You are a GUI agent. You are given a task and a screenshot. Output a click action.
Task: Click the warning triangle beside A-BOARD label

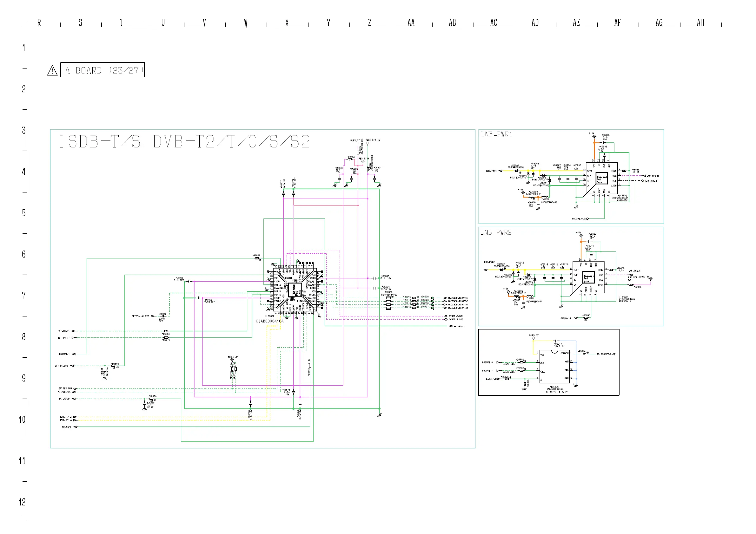pyautogui.click(x=52, y=70)
